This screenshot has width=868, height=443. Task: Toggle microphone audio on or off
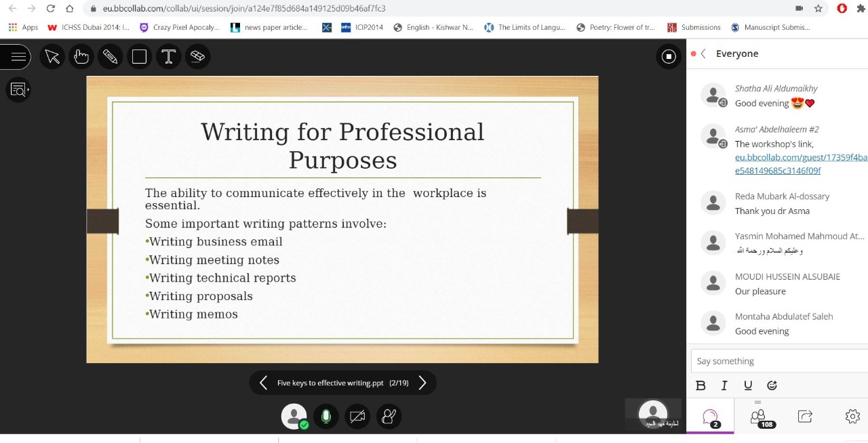click(325, 417)
